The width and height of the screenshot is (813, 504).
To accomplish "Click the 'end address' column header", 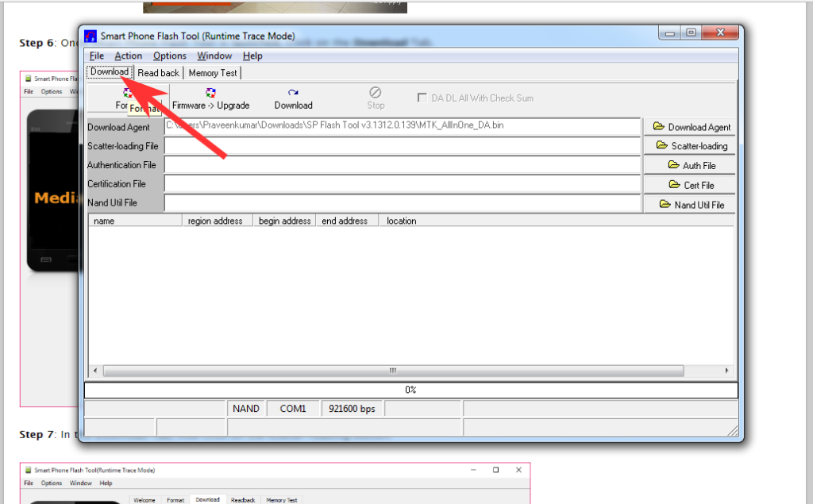I will (347, 221).
